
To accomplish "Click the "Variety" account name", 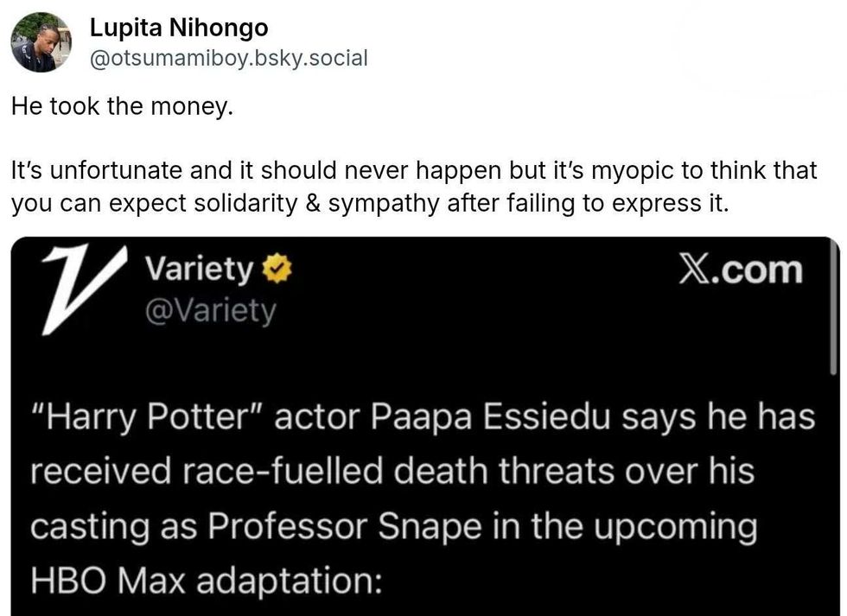I will tap(198, 271).
